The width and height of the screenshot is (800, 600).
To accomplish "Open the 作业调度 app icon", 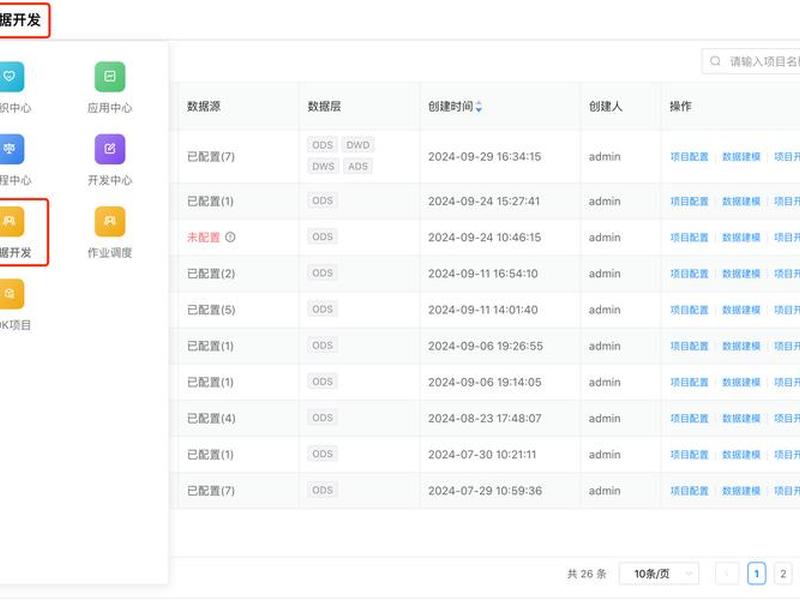I will [x=110, y=221].
